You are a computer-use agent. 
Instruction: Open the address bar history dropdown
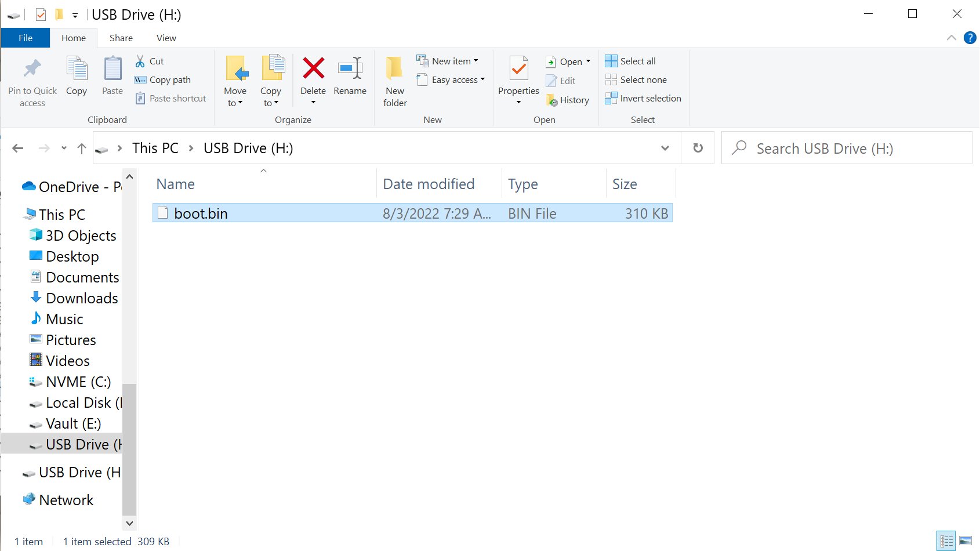click(665, 148)
